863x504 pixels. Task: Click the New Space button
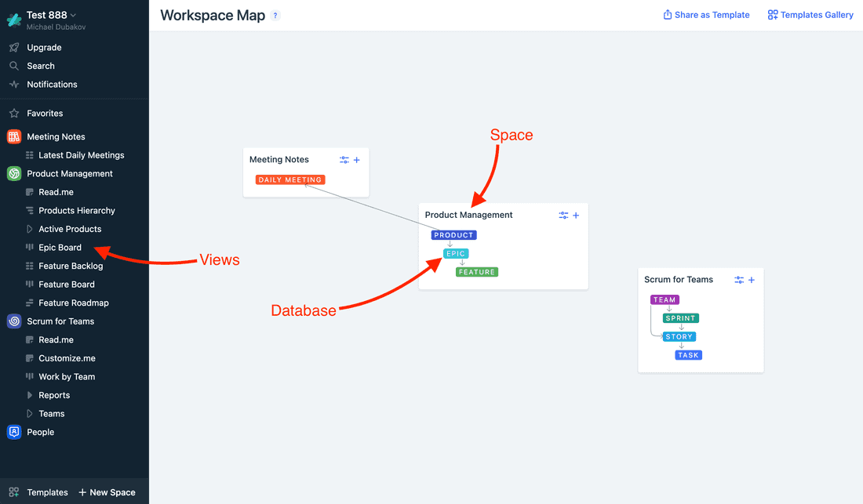(107, 492)
